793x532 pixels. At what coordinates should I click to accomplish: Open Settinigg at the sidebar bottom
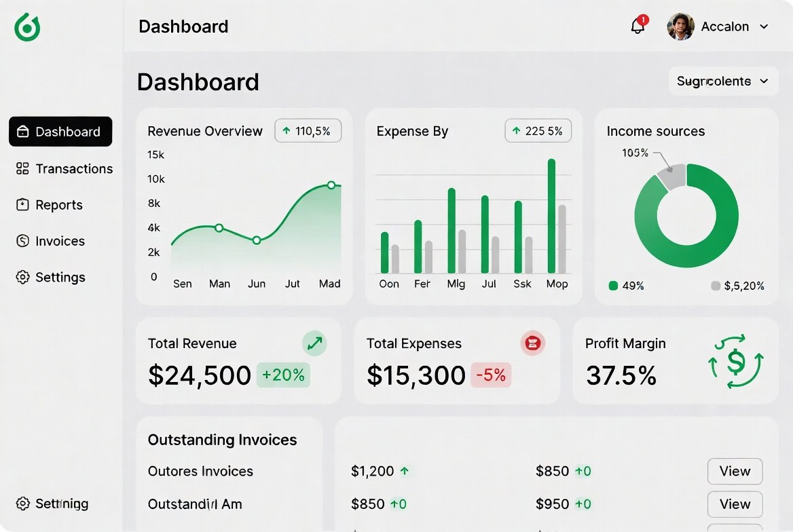click(52, 503)
